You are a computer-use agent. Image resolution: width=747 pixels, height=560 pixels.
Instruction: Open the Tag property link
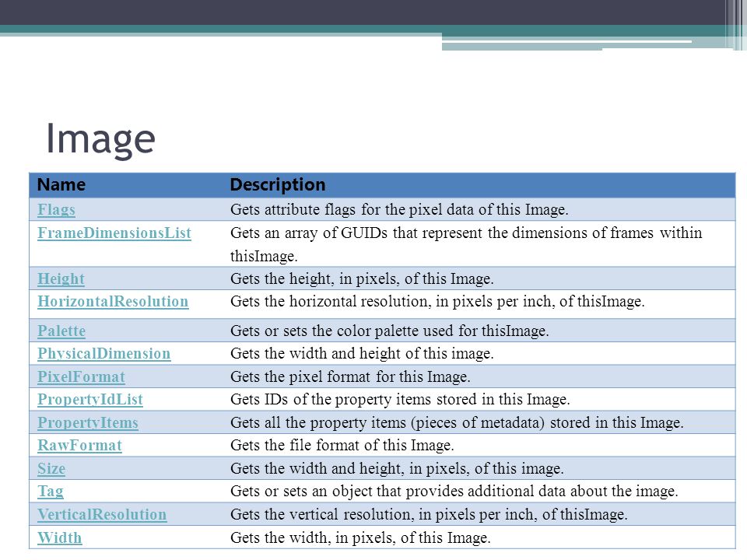coord(50,492)
